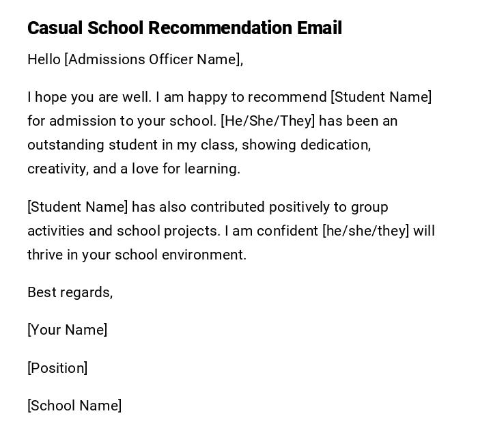
Task: Click the title 'Casual School Recommendation Email'
Action: 184,28
